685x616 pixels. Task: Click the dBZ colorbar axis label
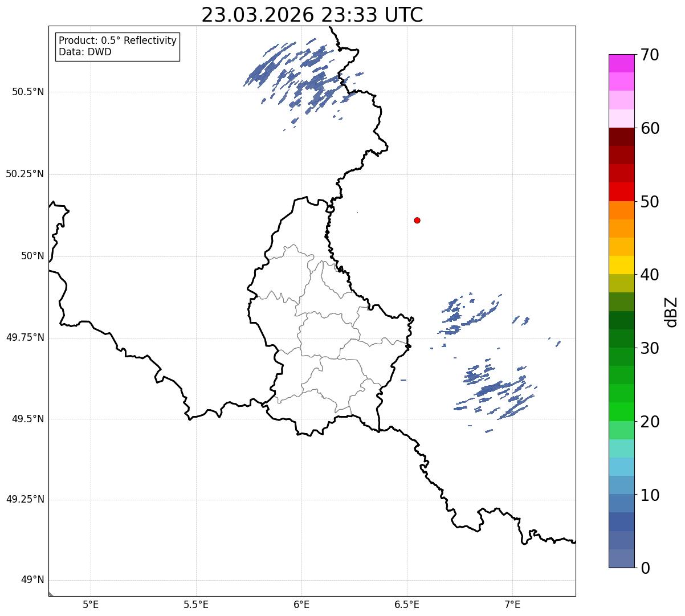coord(672,311)
